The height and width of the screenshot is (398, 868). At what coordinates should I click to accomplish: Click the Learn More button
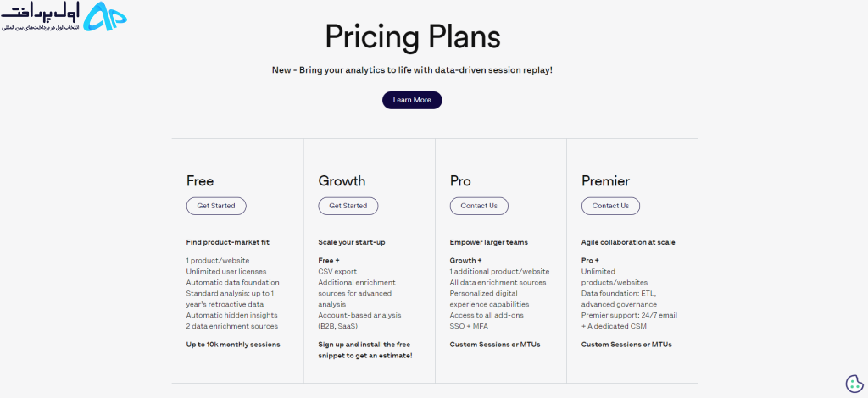click(412, 100)
